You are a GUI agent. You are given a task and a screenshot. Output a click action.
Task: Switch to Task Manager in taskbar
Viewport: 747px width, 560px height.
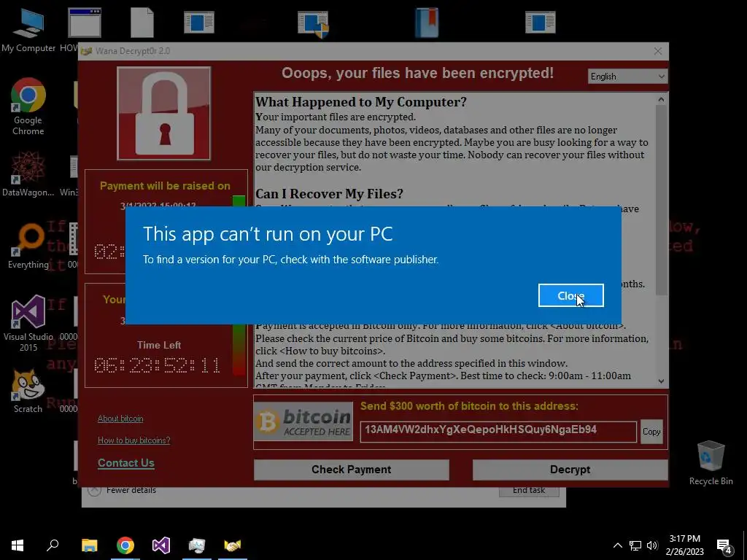click(x=197, y=545)
